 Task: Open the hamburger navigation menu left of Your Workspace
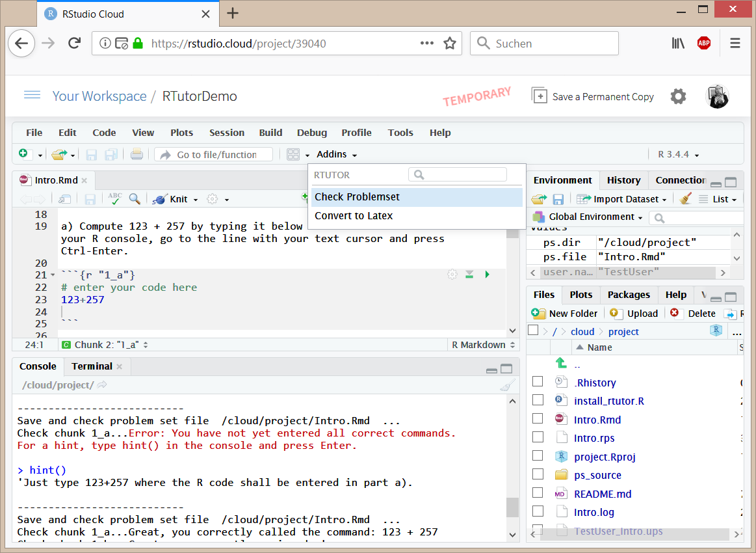[33, 95]
